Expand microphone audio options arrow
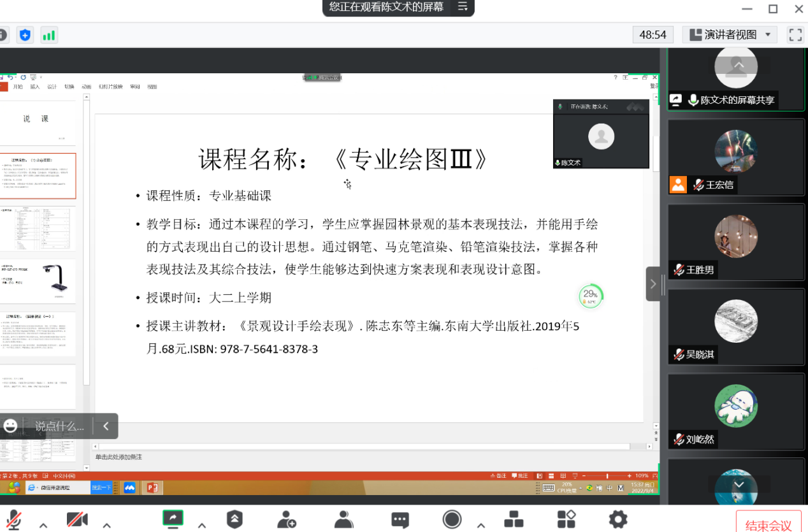 tap(43, 526)
